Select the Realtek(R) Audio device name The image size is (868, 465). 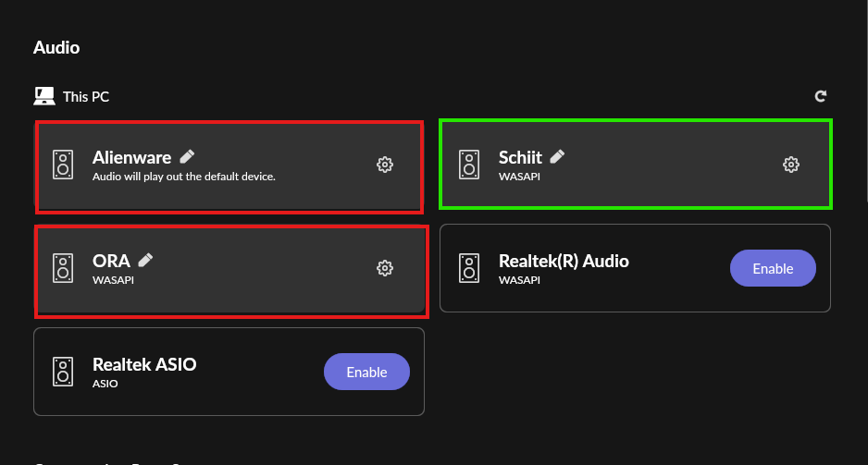[x=564, y=261]
